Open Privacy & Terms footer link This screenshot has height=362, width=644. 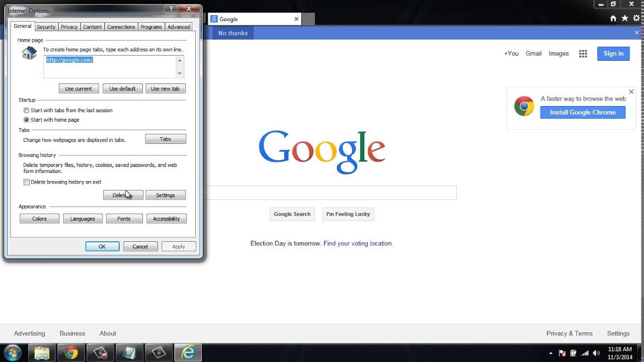tap(570, 333)
